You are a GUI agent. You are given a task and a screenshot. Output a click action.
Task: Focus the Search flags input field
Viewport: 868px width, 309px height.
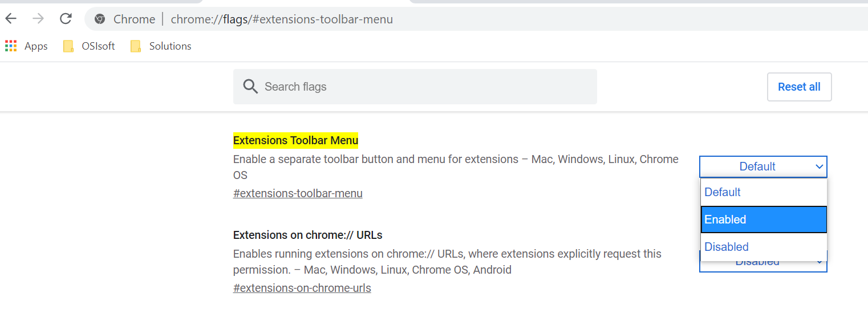(x=415, y=87)
